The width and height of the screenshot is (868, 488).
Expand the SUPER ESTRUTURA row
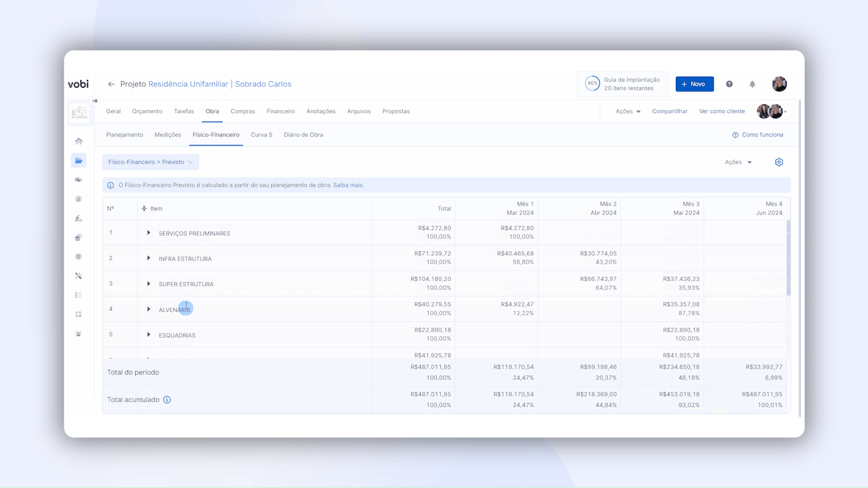pos(149,284)
